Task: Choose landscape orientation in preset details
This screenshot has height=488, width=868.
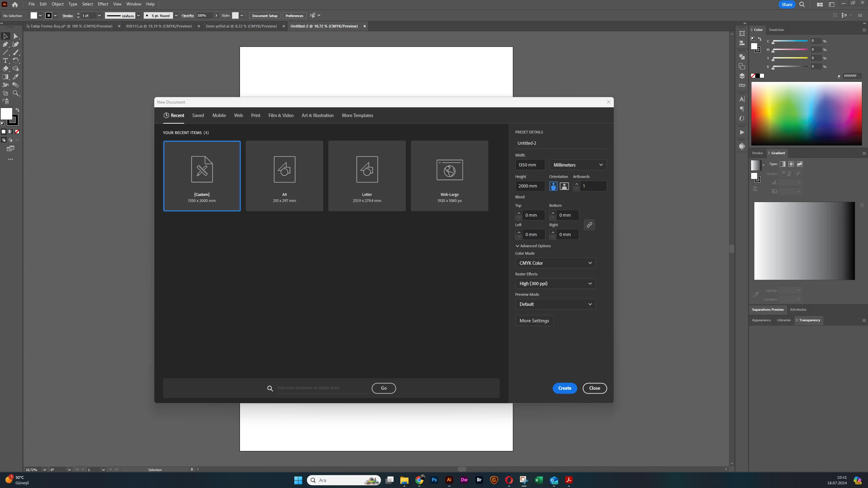Action: [564, 186]
